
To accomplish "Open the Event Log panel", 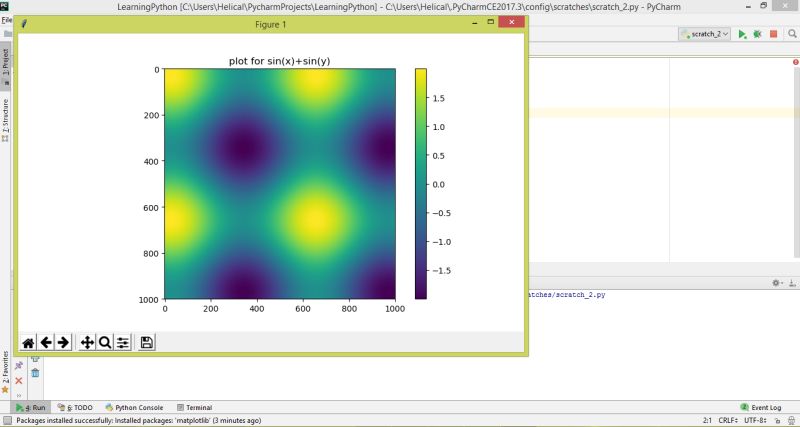I will pos(761,408).
